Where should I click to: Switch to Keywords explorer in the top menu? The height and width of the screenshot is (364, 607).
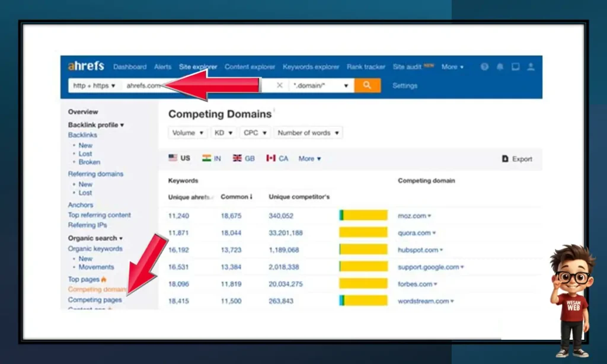click(311, 67)
